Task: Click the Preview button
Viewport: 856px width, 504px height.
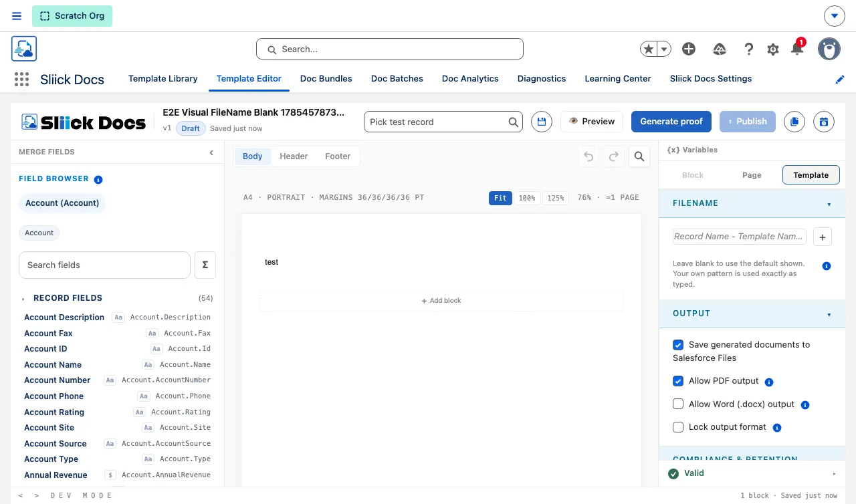Action: (x=592, y=122)
